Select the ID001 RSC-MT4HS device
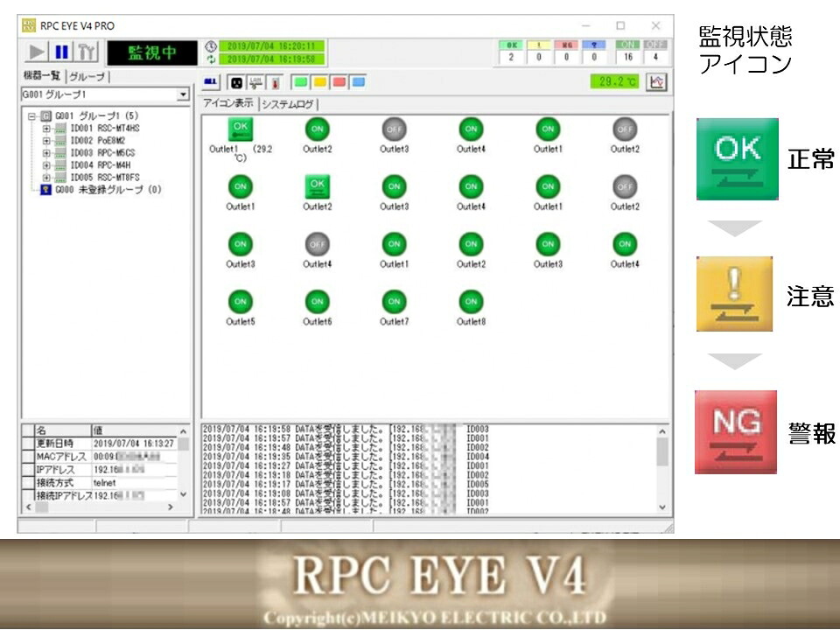The image size is (840, 630). click(105, 129)
